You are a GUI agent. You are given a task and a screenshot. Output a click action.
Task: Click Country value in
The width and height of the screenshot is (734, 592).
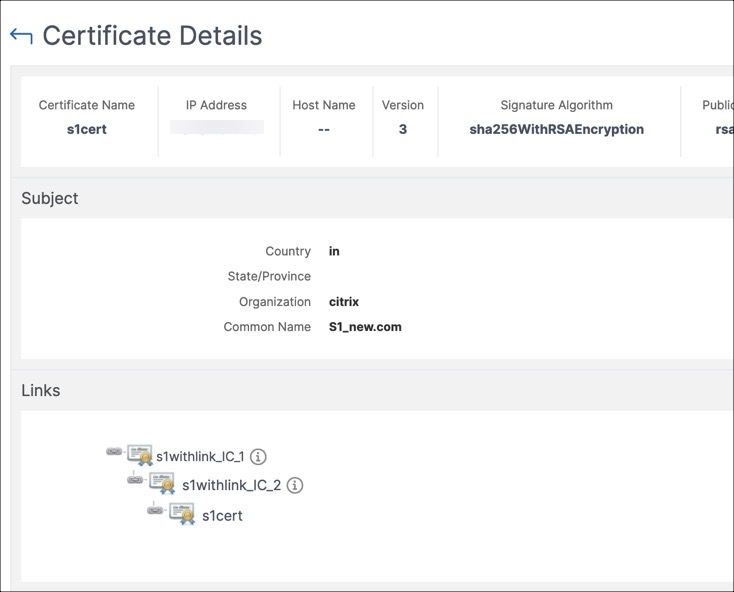coord(334,251)
